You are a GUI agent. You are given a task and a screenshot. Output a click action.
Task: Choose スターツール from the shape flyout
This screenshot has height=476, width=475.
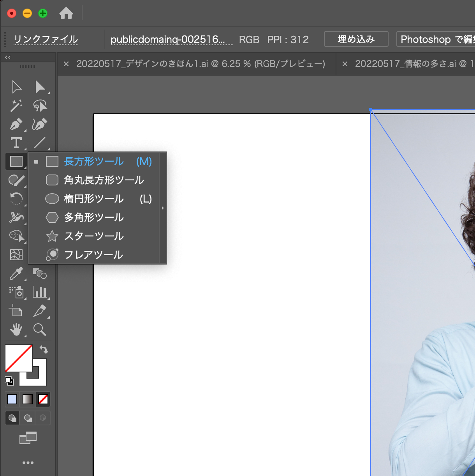point(93,236)
